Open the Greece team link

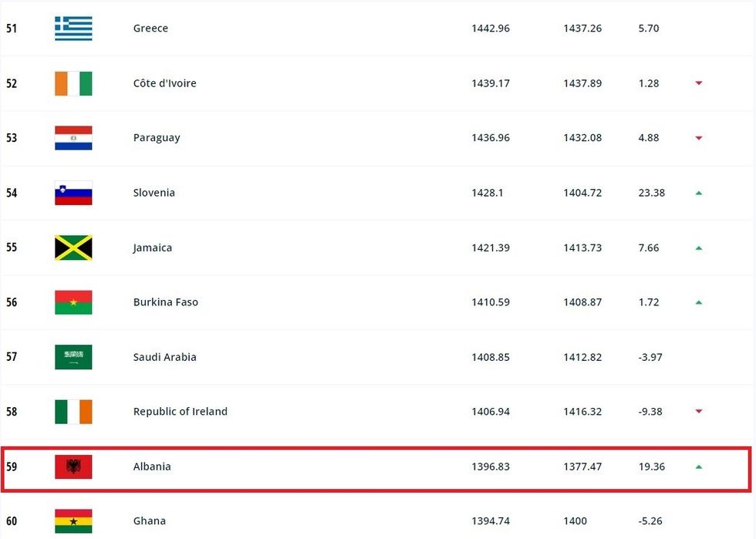[x=150, y=29]
